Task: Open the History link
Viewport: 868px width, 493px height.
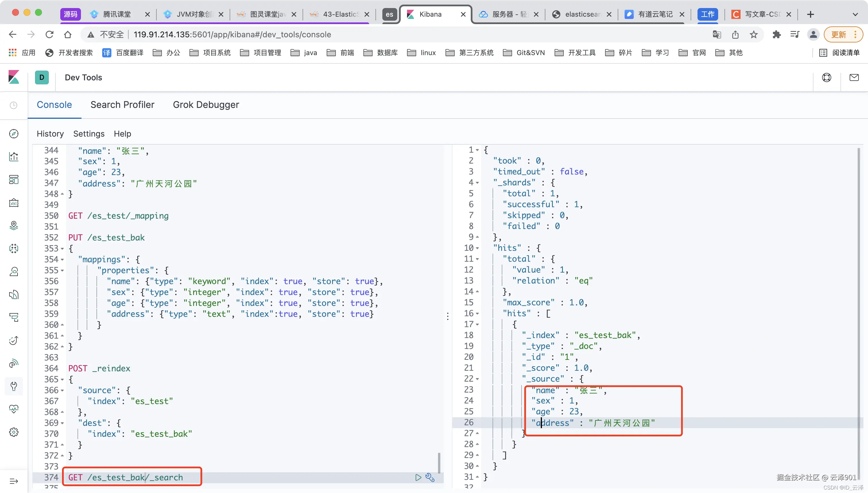Action: point(50,134)
